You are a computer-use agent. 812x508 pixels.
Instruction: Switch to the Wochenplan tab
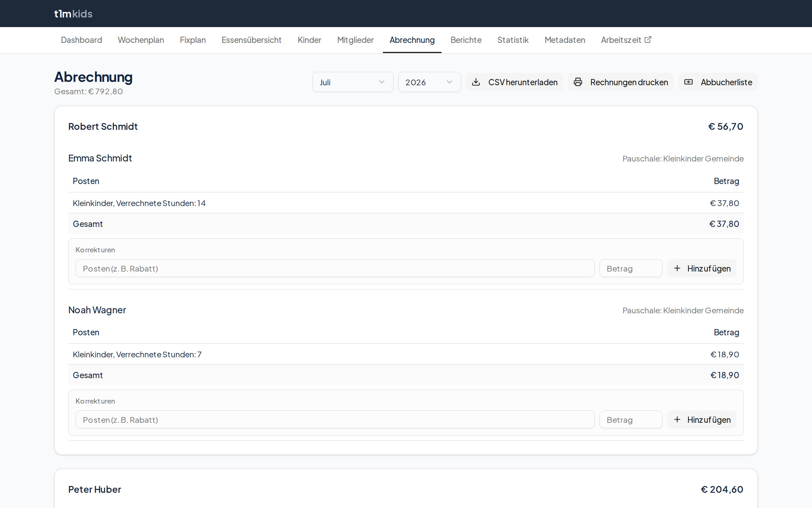click(x=141, y=40)
